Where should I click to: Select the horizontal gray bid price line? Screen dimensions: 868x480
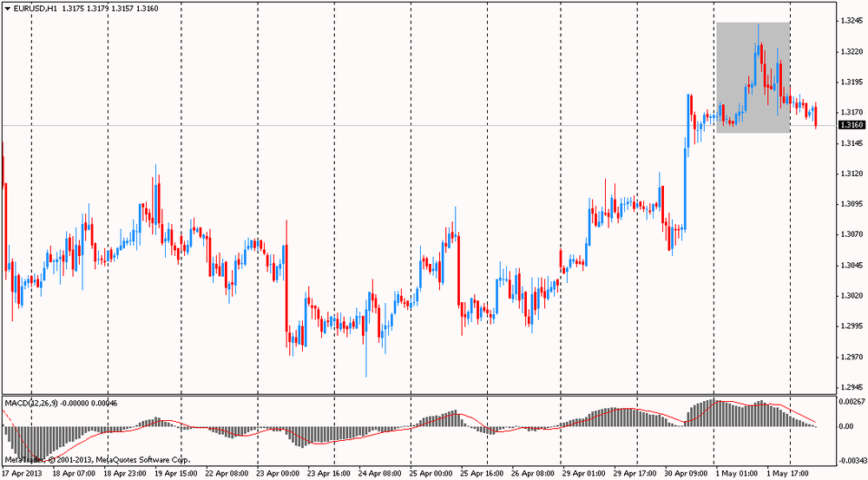tap(347, 126)
